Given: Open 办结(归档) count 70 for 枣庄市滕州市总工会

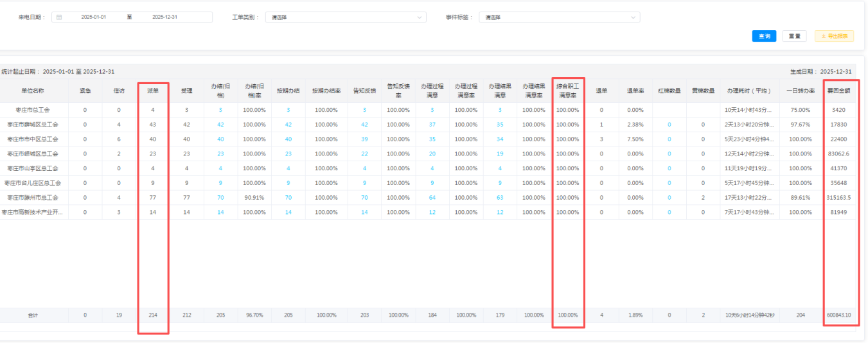Looking at the screenshot, I should (220, 198).
